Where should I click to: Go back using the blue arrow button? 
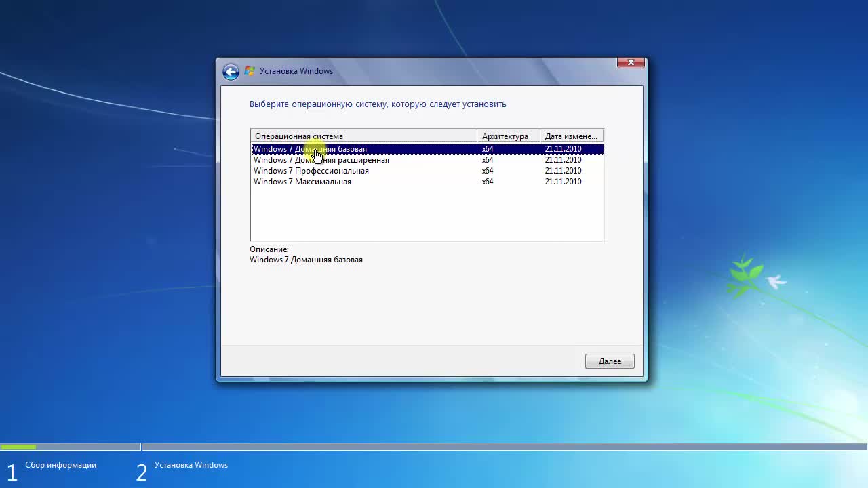(231, 72)
